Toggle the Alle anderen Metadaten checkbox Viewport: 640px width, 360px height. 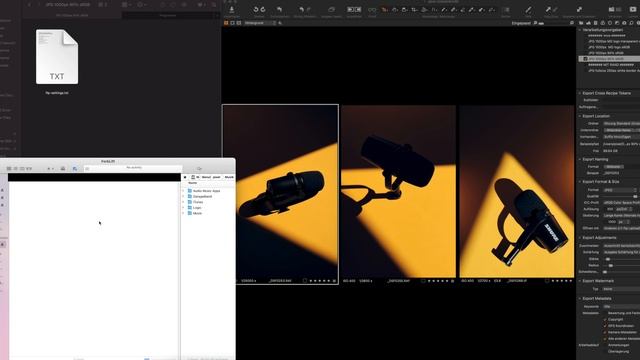point(605,339)
